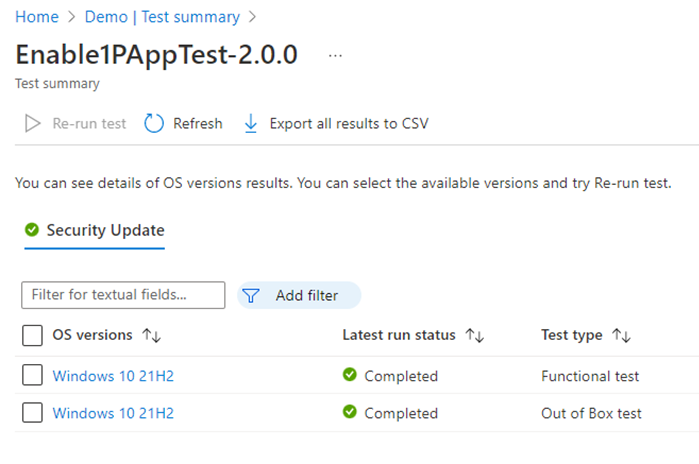Focus the Filter for textual fields box
The width and height of the screenshot is (699, 464).
coord(123,295)
